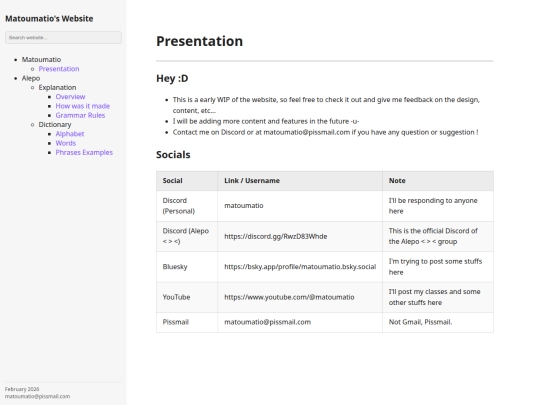This screenshot has height=405, width=540.
Task: Select the Explanation sidebar item
Action: [57, 87]
